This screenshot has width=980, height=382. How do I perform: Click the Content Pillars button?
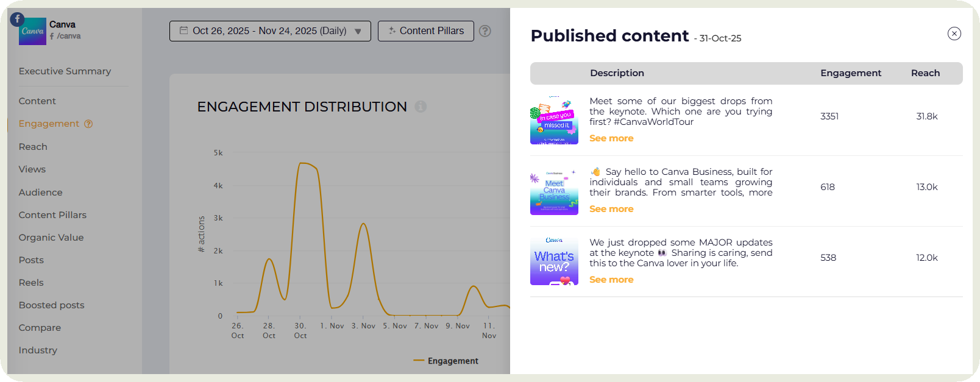pos(426,31)
